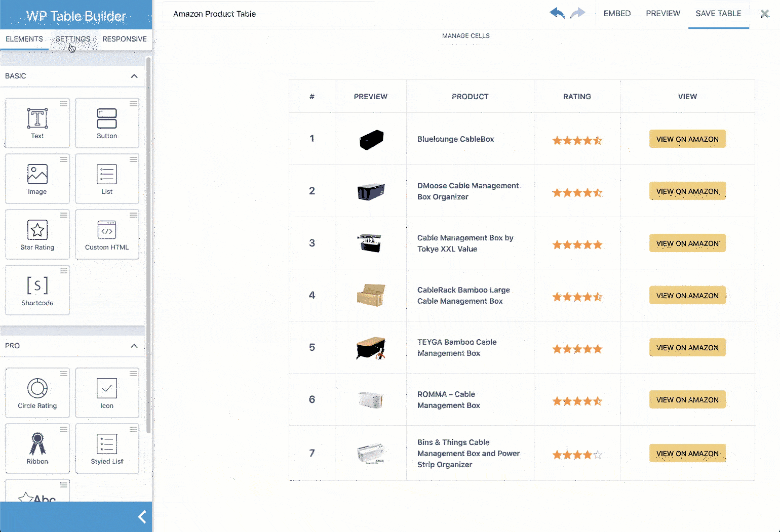Select 'DMoose Cable Management Box Organizer' text
The image size is (780, 532).
point(468,191)
